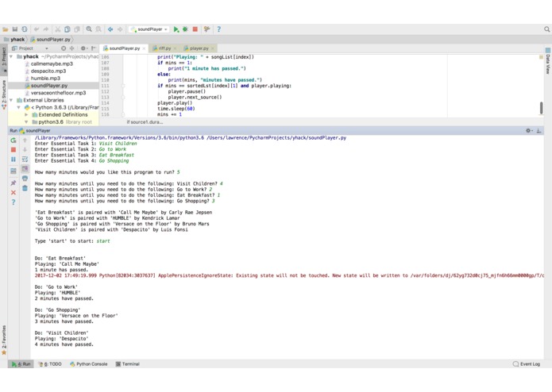This screenshot has height=392, width=552.
Task: Start debugging with the bug icon
Action: point(185,29)
